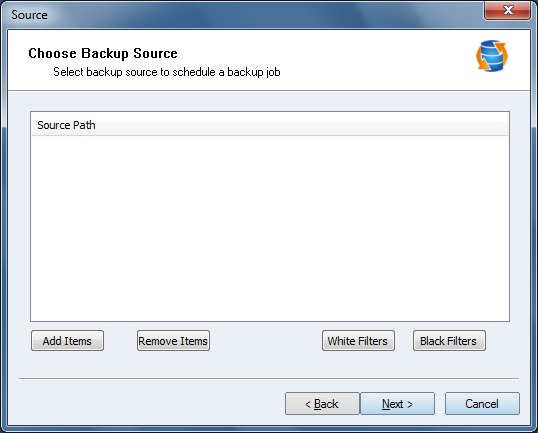The height and width of the screenshot is (433, 538).
Task: Select the Choose Backup Source heading
Action: pyautogui.click(x=103, y=53)
